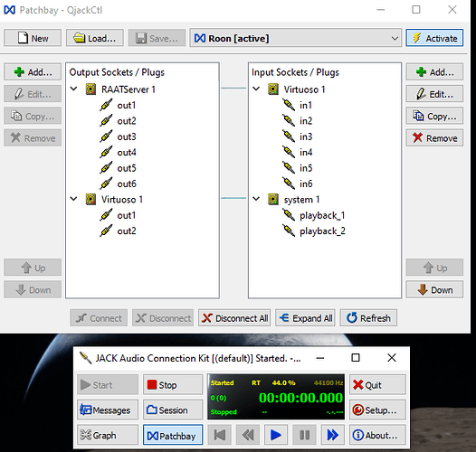This screenshot has height=452, width=476.
Task: Refresh the patchbay view
Action: point(368,318)
